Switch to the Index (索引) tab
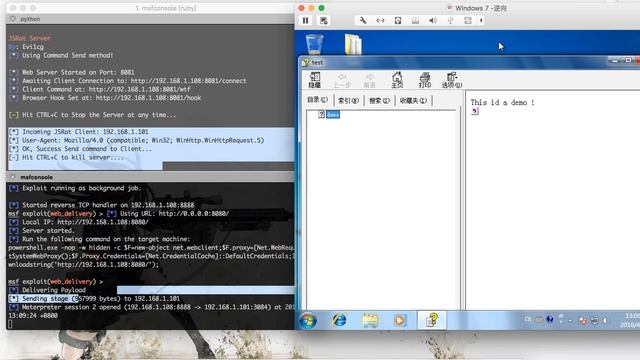The width and height of the screenshot is (640, 360). [348, 100]
